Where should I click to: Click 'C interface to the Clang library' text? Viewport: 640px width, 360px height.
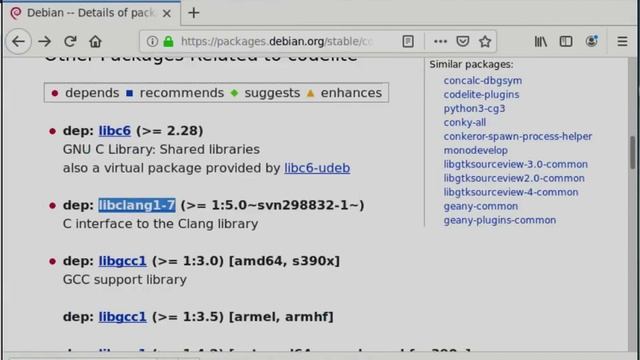click(x=160, y=224)
